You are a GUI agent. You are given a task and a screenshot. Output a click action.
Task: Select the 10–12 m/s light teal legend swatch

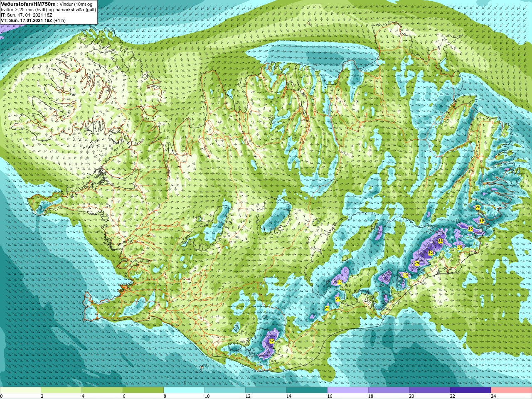tap(225, 390)
